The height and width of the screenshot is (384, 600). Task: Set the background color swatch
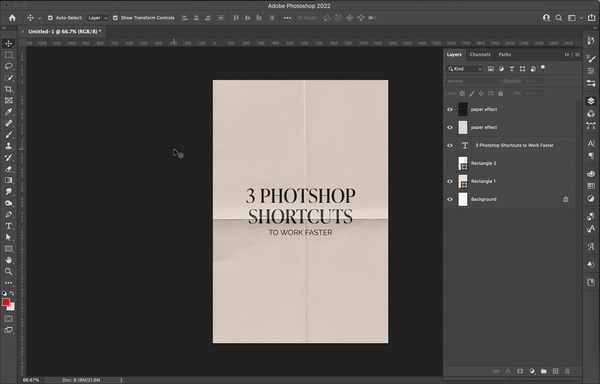12,308
